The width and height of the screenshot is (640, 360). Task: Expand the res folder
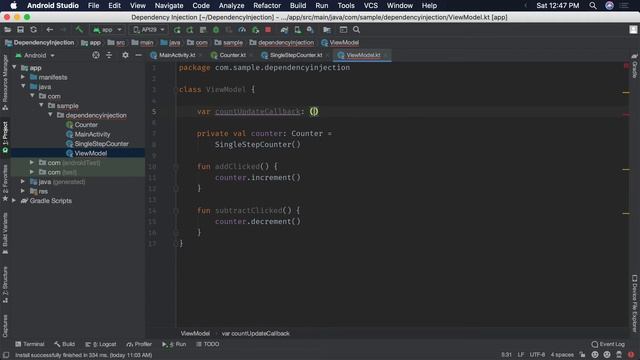[x=23, y=191]
